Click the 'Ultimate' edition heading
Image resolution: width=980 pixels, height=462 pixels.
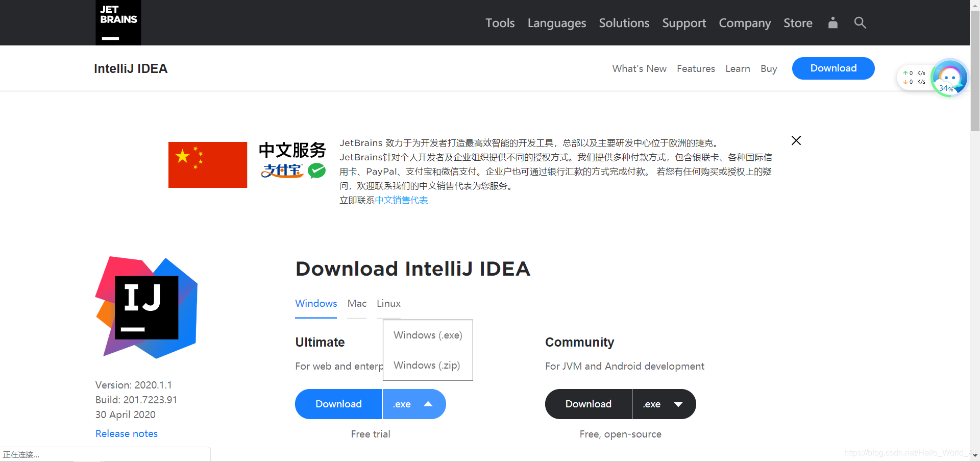point(320,342)
